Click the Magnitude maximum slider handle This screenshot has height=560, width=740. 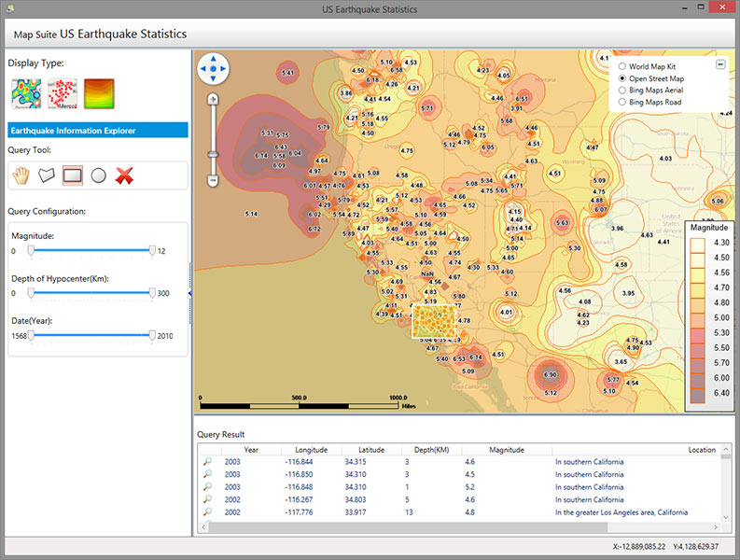(x=152, y=250)
